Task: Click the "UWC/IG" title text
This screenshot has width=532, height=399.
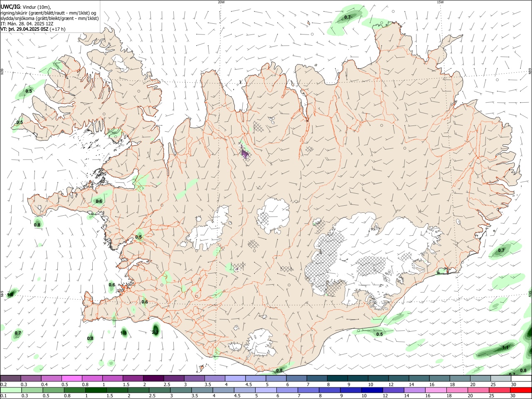Action: [10, 7]
